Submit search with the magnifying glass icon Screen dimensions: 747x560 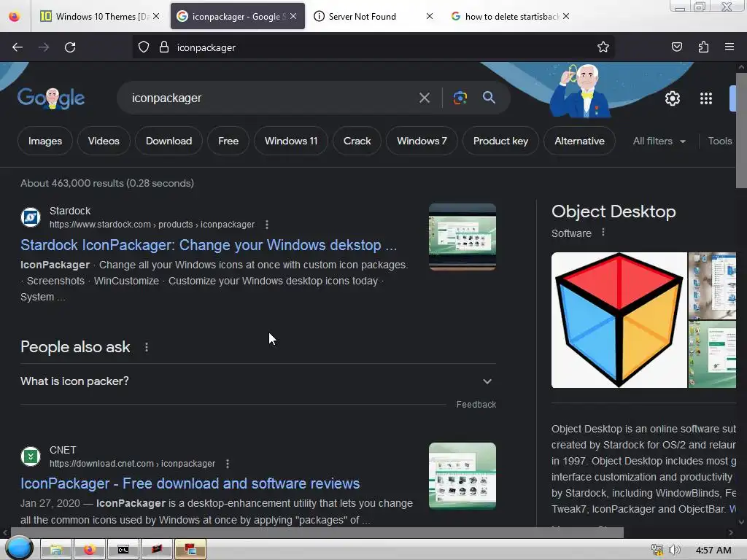[489, 98]
